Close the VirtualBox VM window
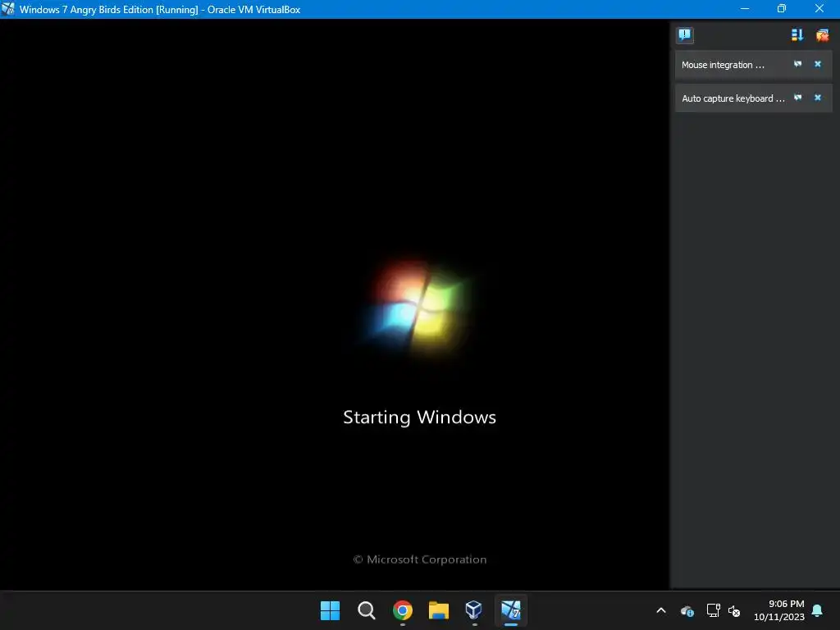840x630 pixels. (x=819, y=8)
